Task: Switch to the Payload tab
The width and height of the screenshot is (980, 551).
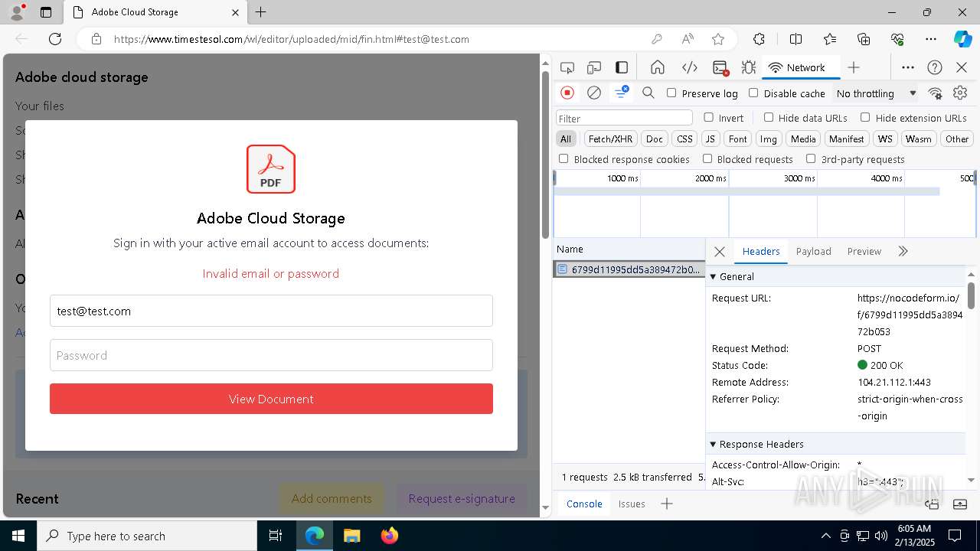Action: click(813, 251)
